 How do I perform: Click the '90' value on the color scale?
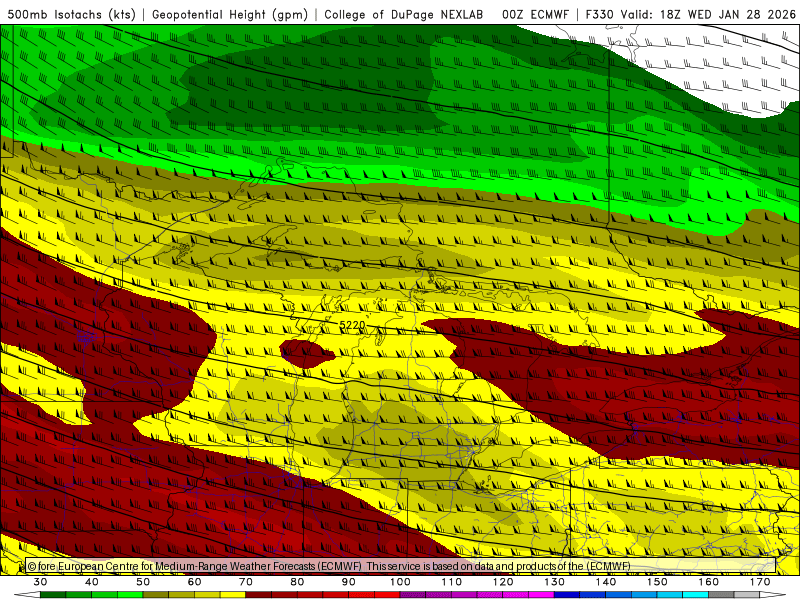[348, 582]
